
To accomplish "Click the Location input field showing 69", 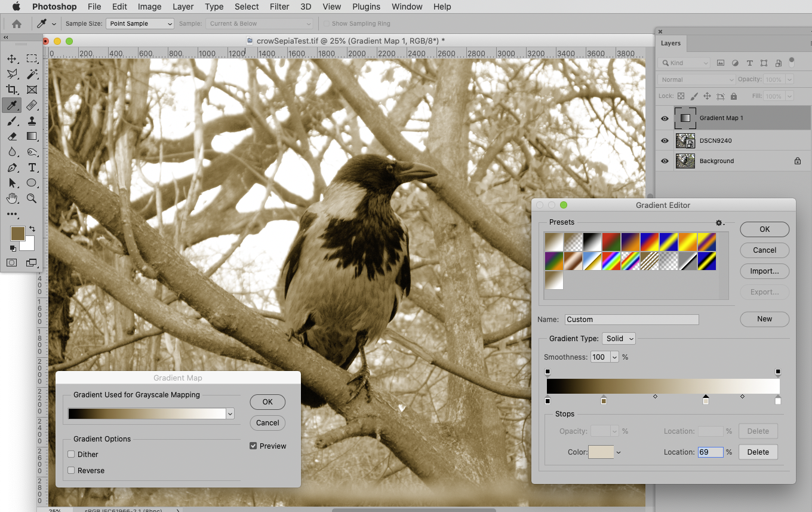I will pos(710,452).
